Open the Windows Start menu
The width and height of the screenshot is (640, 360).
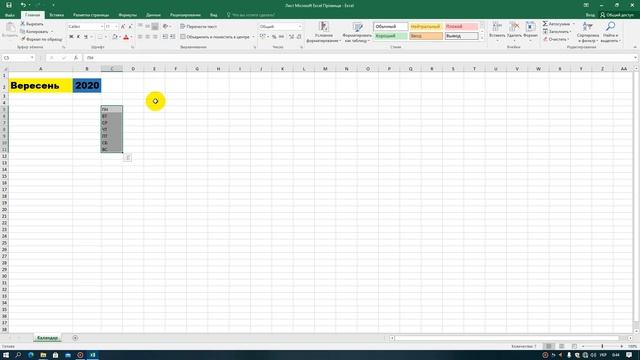[x=6, y=355]
